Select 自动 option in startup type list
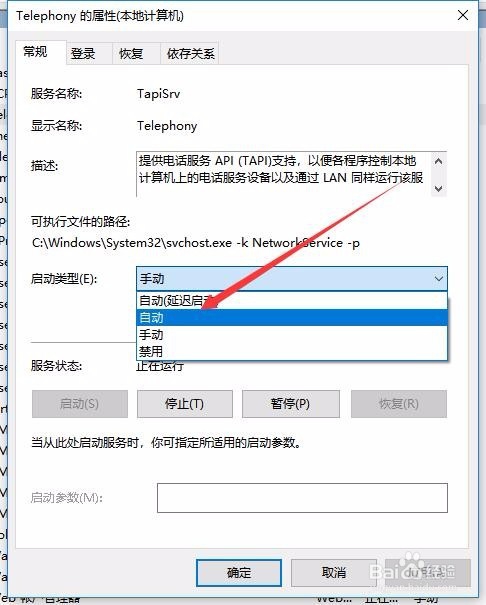 point(292,317)
